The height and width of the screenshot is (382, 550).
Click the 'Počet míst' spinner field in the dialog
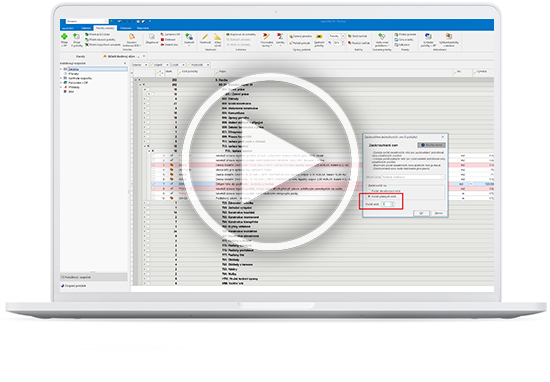coord(388,204)
